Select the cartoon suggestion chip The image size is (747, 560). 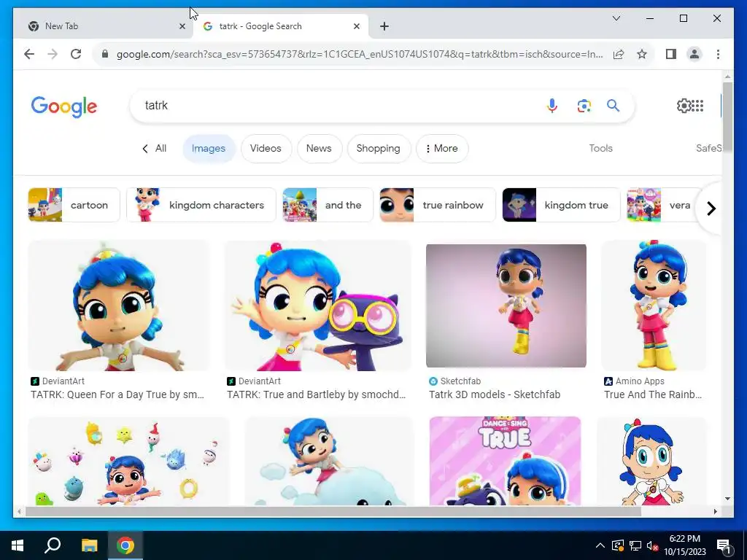pos(74,205)
